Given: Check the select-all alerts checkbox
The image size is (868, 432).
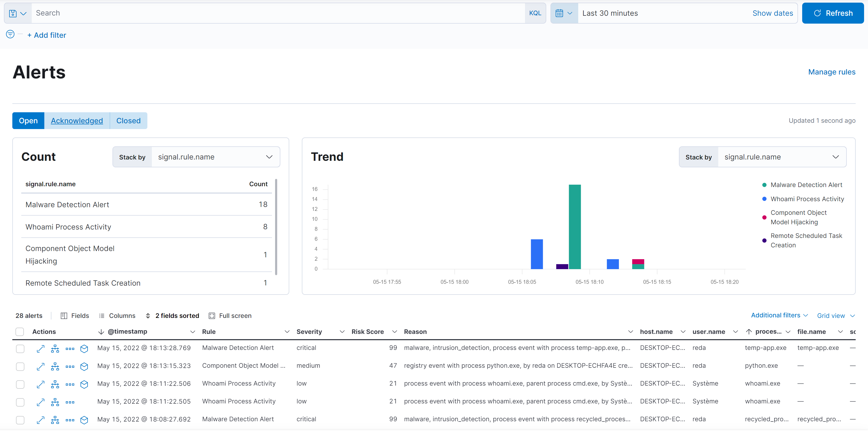Looking at the screenshot, I should coord(20,332).
